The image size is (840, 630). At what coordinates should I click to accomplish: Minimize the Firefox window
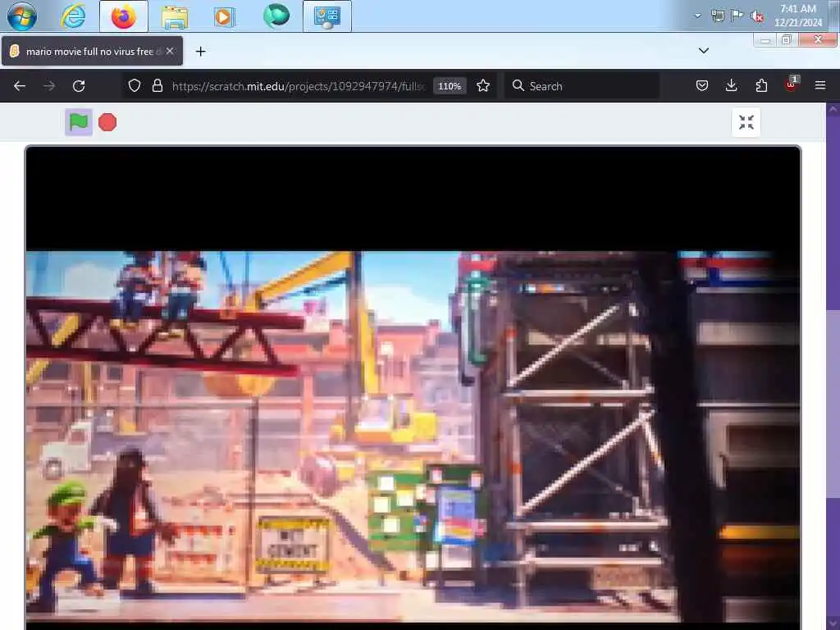coord(765,40)
